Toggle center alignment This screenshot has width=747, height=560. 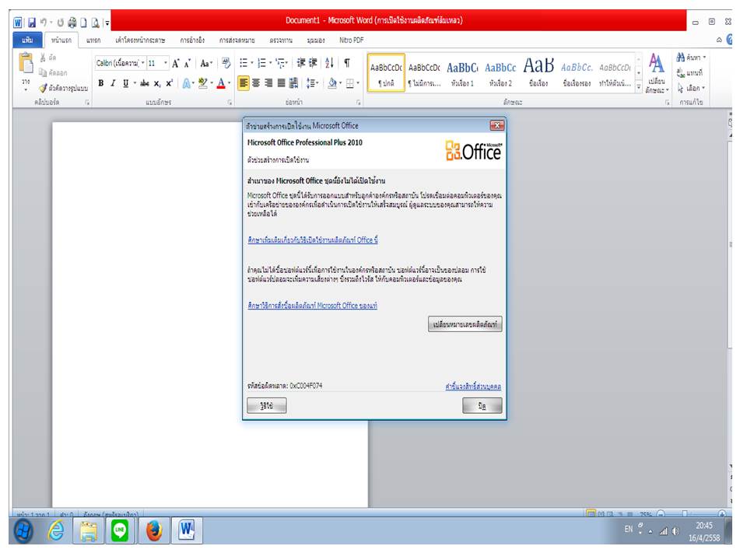tap(256, 83)
